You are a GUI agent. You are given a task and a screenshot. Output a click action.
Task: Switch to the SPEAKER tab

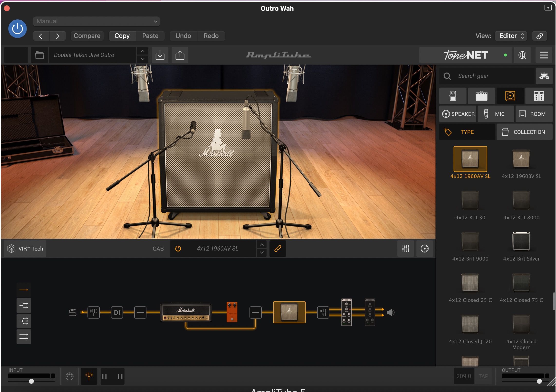coord(458,114)
